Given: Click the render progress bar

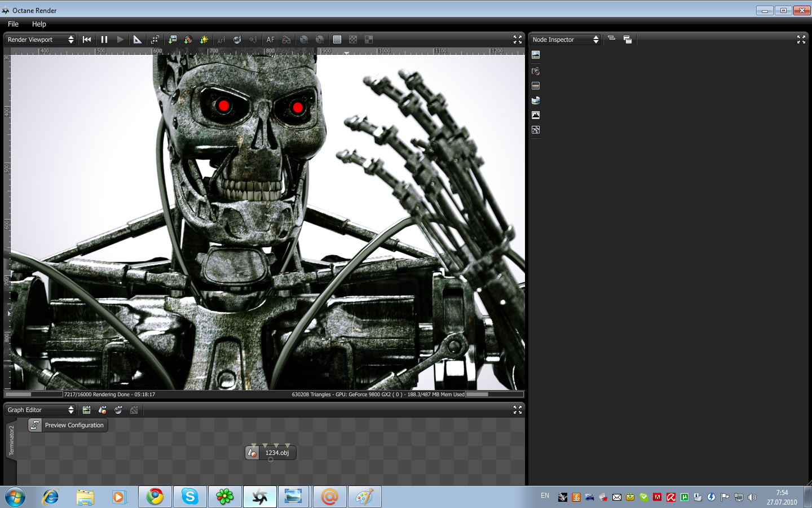Looking at the screenshot, I should pos(34,395).
